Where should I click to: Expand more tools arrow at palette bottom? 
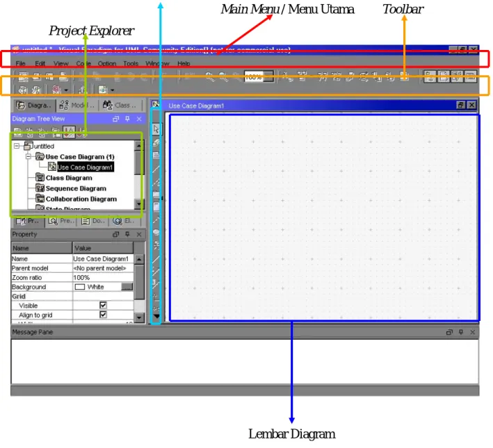coord(156,316)
